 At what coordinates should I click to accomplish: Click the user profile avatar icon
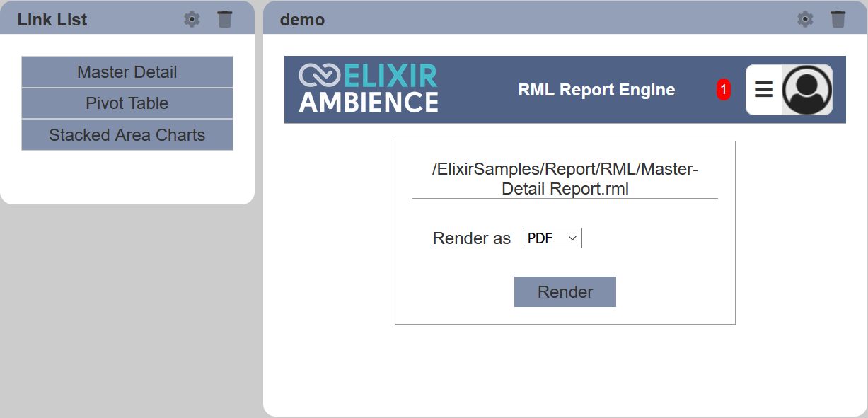807,90
